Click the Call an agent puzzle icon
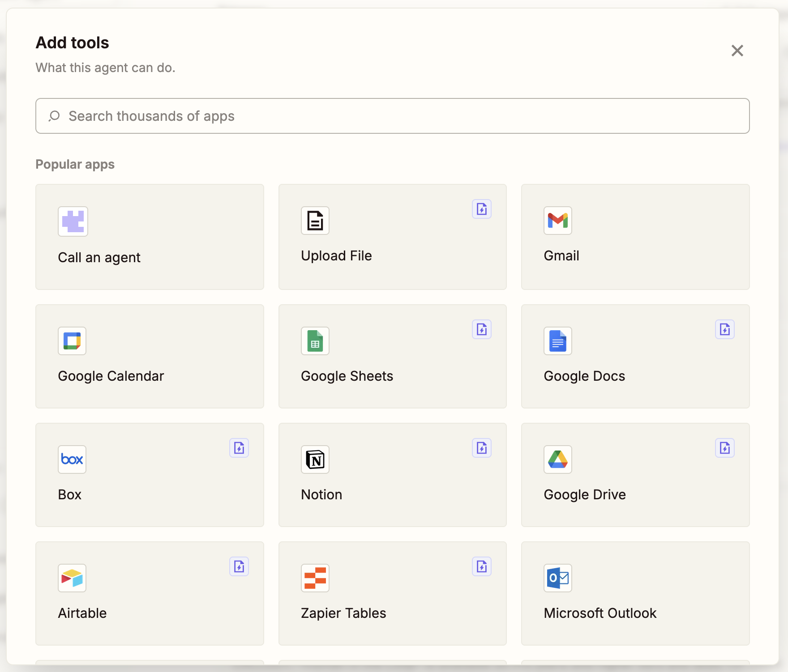The height and width of the screenshot is (672, 788). [73, 221]
